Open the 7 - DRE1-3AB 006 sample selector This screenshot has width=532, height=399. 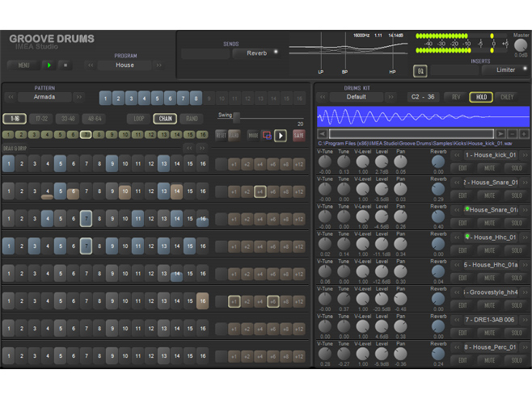click(x=491, y=320)
